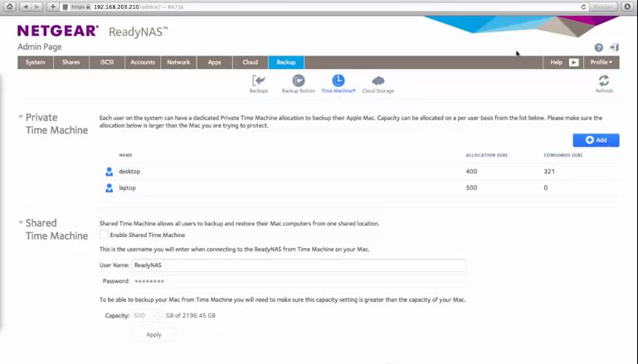
Task: Select the Time Machine clock icon
Action: (338, 80)
